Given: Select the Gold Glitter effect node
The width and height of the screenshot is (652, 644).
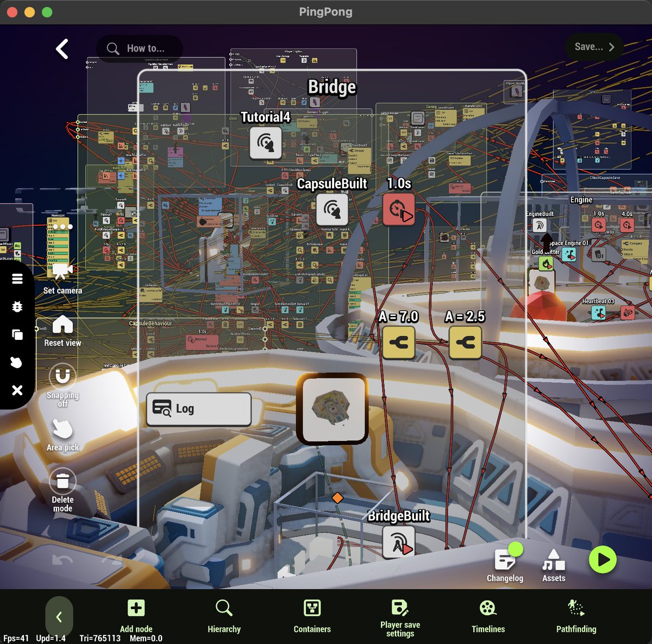Looking at the screenshot, I should point(546,263).
